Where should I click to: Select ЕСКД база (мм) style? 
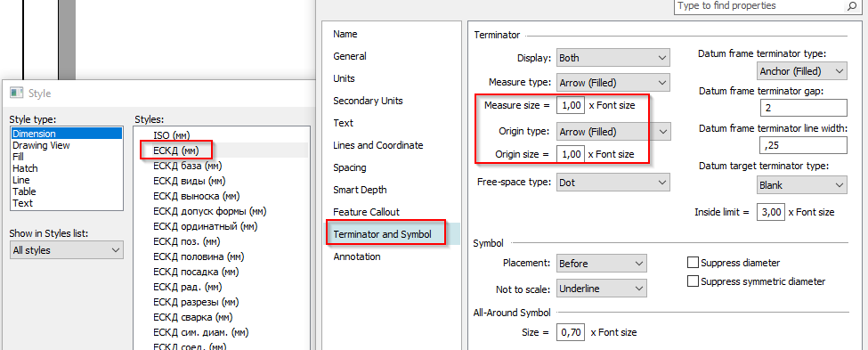pos(187,166)
